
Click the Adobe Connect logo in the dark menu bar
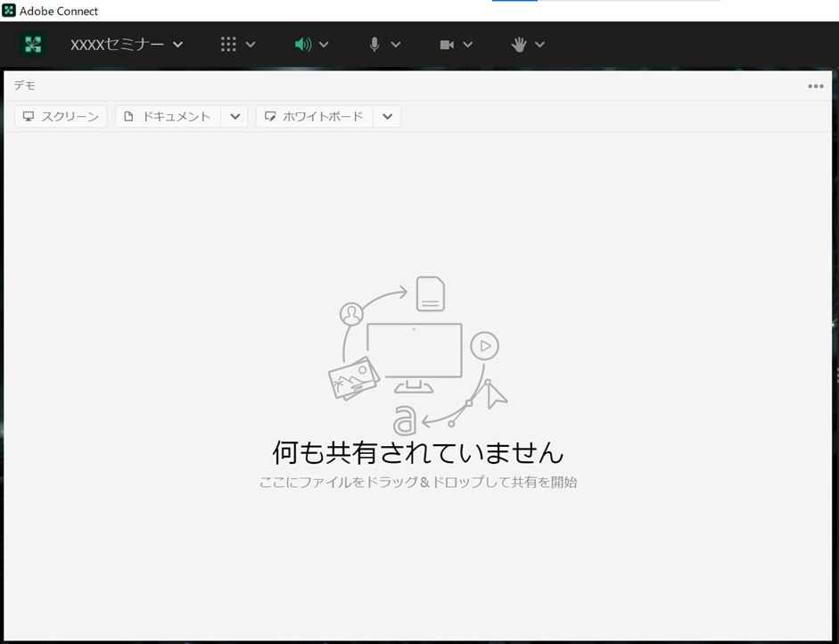[33, 45]
